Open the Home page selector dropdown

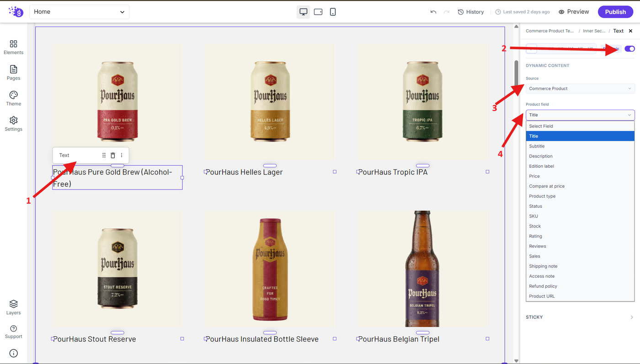pos(79,12)
